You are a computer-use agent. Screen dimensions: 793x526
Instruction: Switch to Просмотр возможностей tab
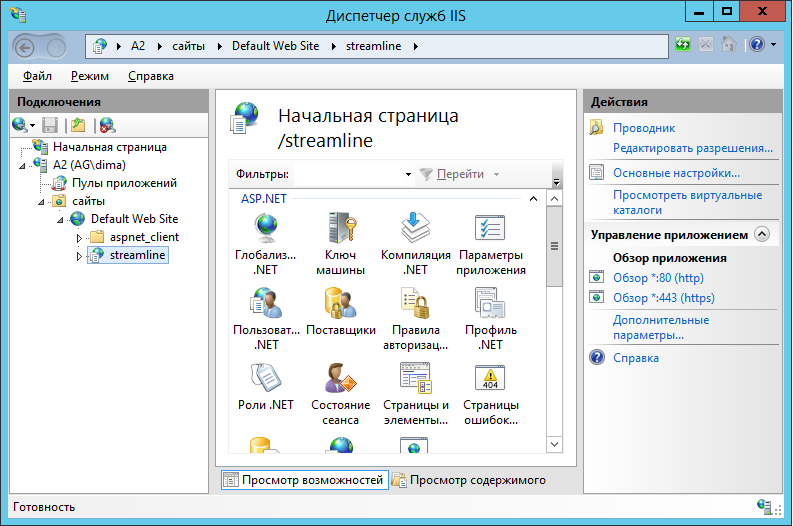tap(304, 480)
